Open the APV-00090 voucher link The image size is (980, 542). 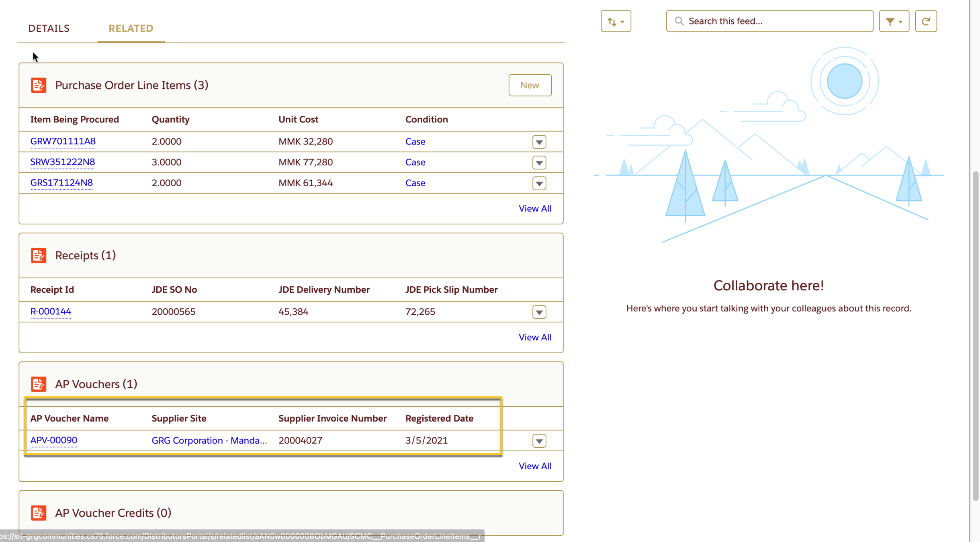point(54,440)
